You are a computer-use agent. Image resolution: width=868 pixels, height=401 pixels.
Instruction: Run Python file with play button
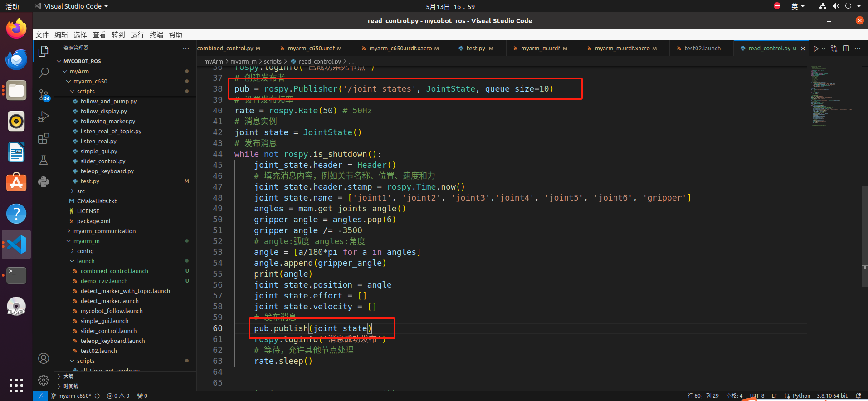pyautogui.click(x=816, y=49)
